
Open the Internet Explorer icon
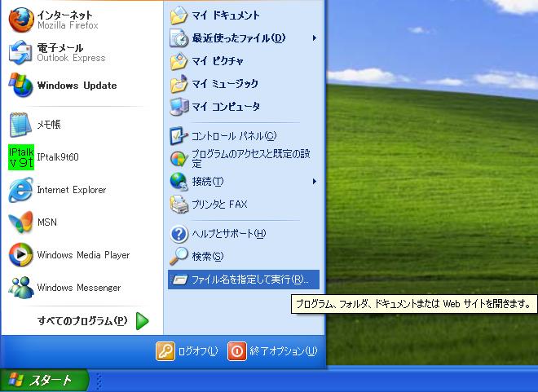[20, 190]
